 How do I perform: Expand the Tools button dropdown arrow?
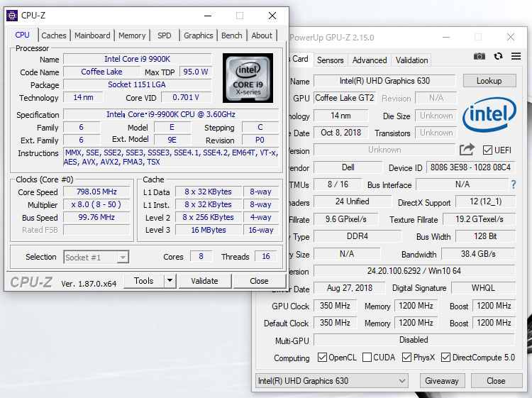(x=170, y=281)
